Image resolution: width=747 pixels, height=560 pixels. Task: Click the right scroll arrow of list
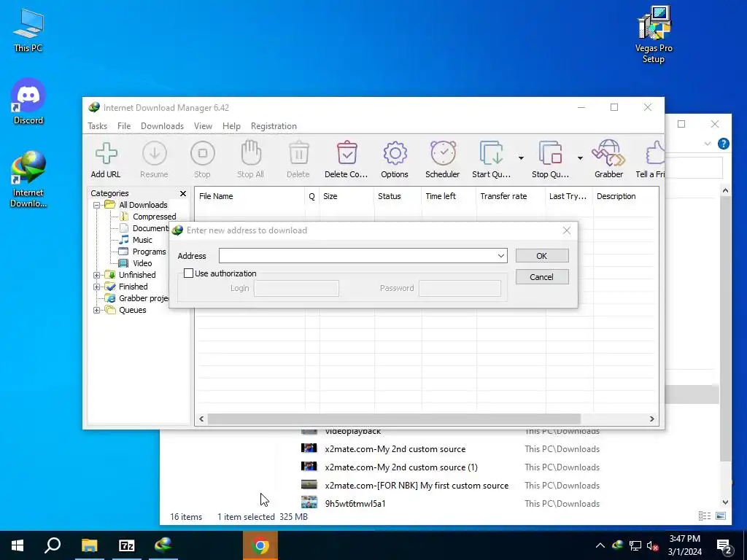(651, 419)
